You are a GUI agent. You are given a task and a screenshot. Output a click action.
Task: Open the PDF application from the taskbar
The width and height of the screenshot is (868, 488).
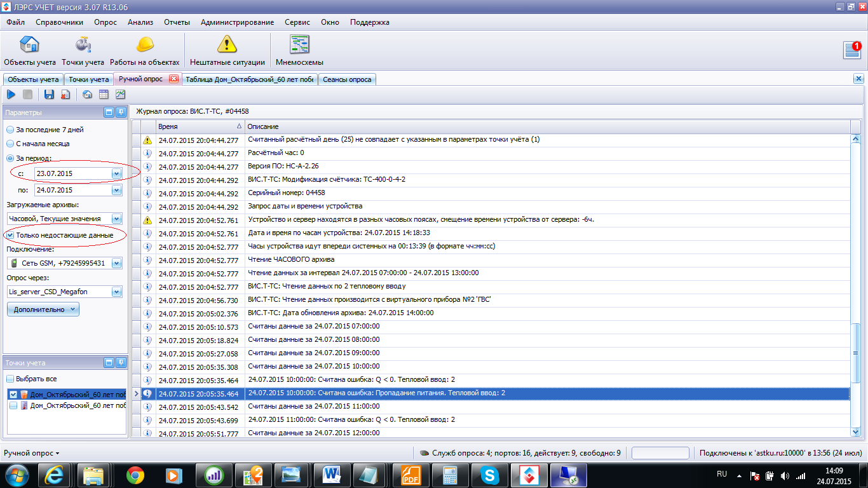click(x=410, y=475)
